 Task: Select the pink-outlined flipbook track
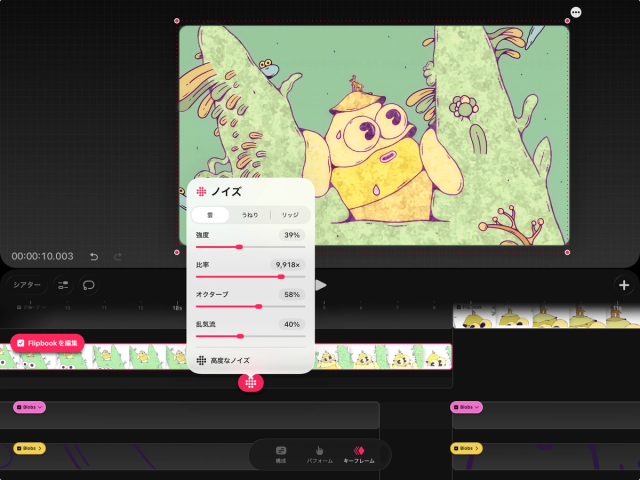[226, 356]
